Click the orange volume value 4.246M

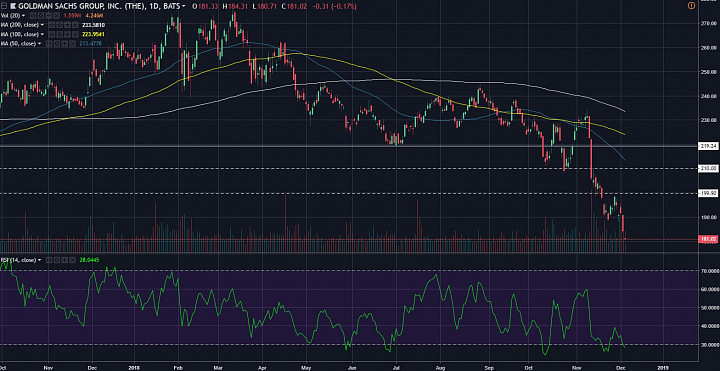94,15
